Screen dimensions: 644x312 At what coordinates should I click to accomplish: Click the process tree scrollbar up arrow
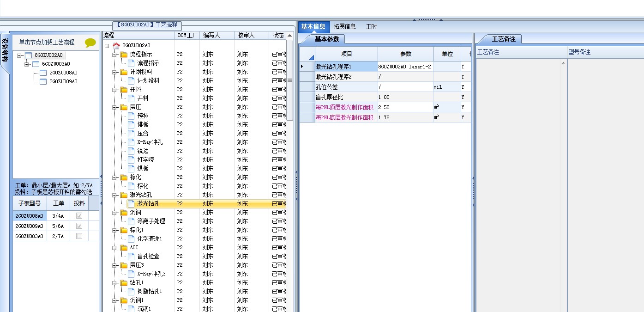pyautogui.click(x=289, y=36)
